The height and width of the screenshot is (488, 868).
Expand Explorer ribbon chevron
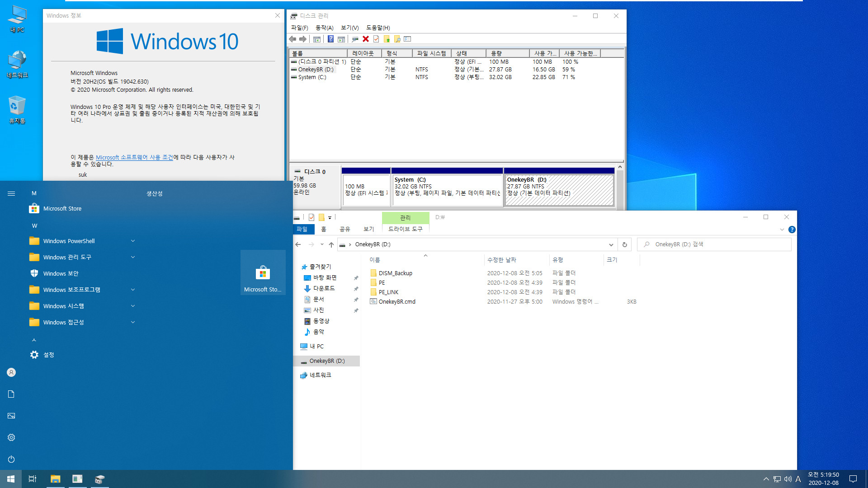(x=782, y=230)
